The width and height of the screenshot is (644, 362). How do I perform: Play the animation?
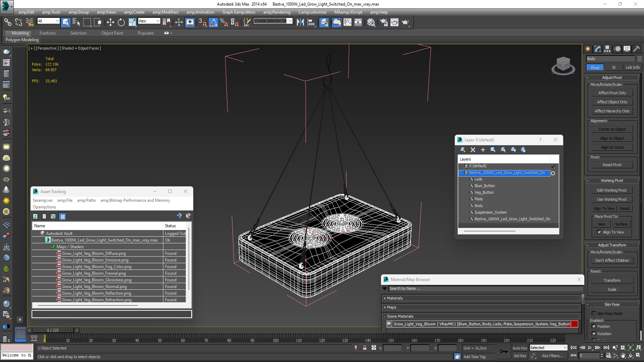590,348
